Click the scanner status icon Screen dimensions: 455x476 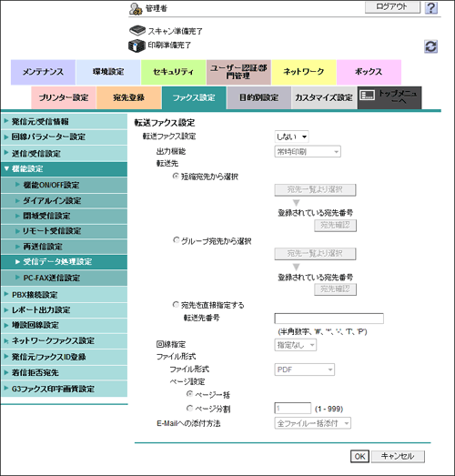click(137, 30)
